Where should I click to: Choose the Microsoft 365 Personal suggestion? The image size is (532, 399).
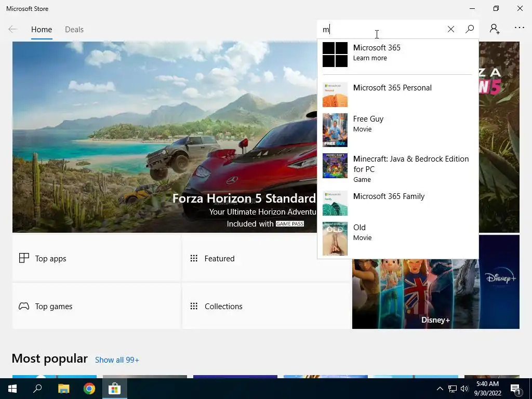pos(397,95)
